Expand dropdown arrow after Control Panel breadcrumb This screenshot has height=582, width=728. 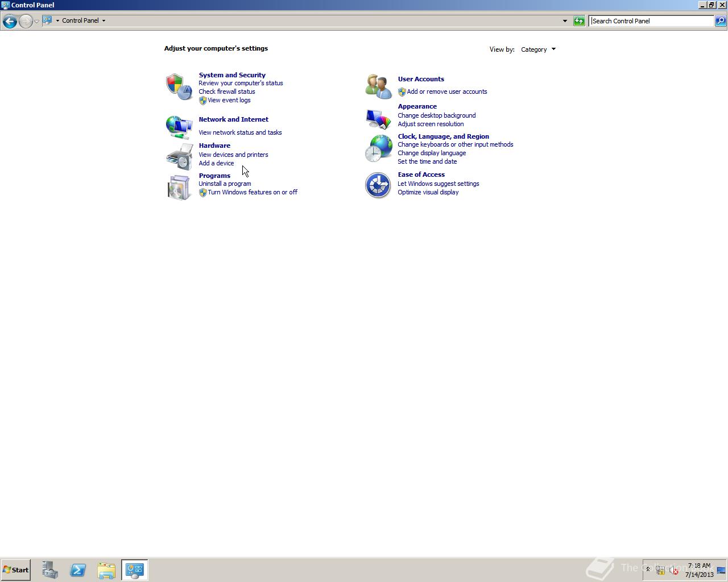click(104, 20)
